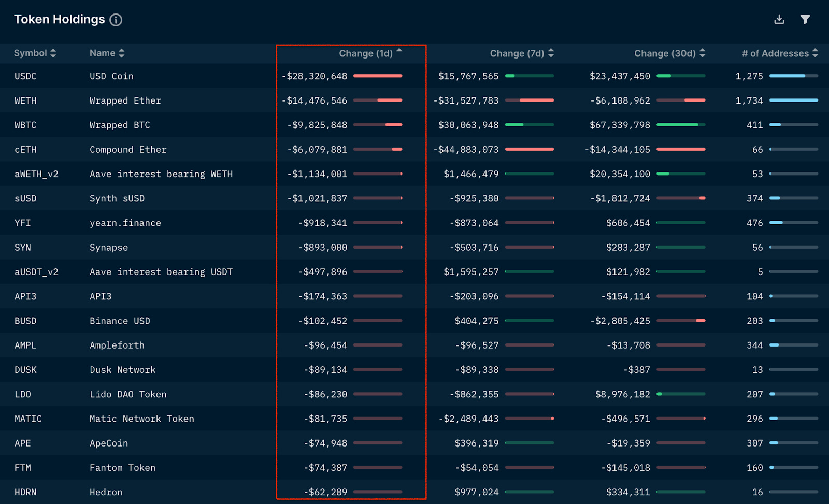Click the WETH addresses blue bar
The height and width of the screenshot is (504, 829).
coord(794,100)
